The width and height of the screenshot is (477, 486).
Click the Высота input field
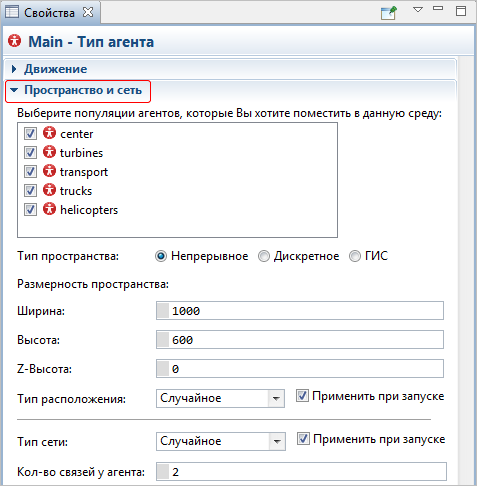pos(300,340)
